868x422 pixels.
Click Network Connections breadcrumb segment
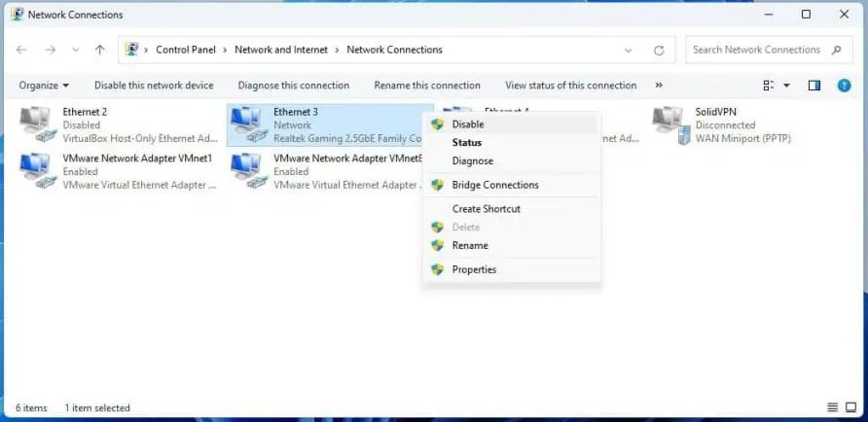point(395,50)
